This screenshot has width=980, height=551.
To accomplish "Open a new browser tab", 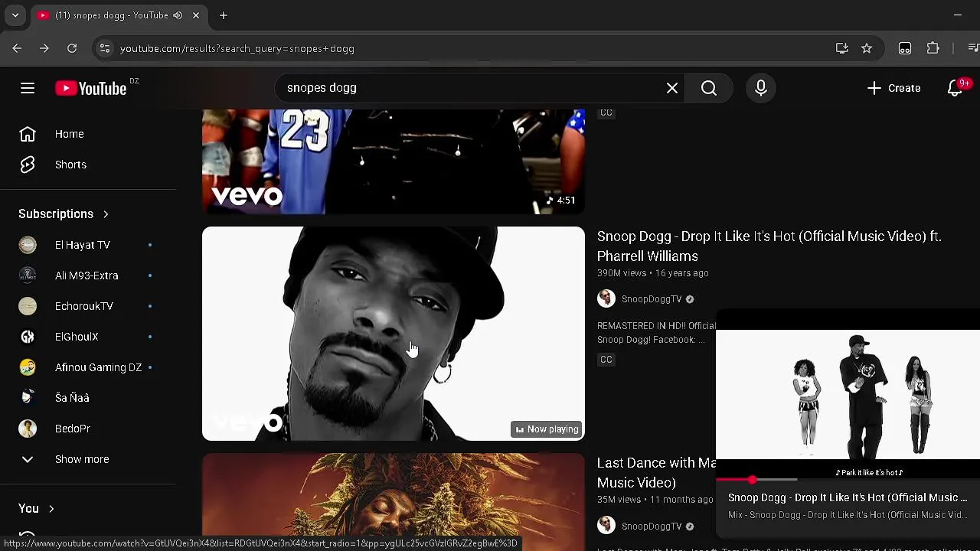I will click(x=224, y=15).
